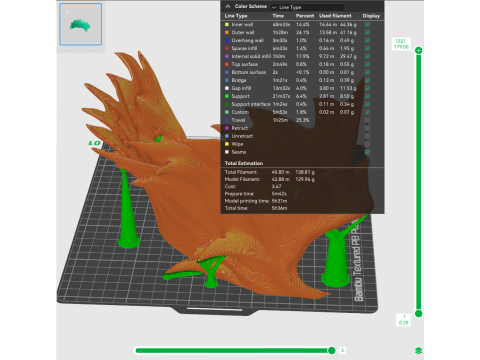Toggle display of Custom lines

[x=367, y=112]
